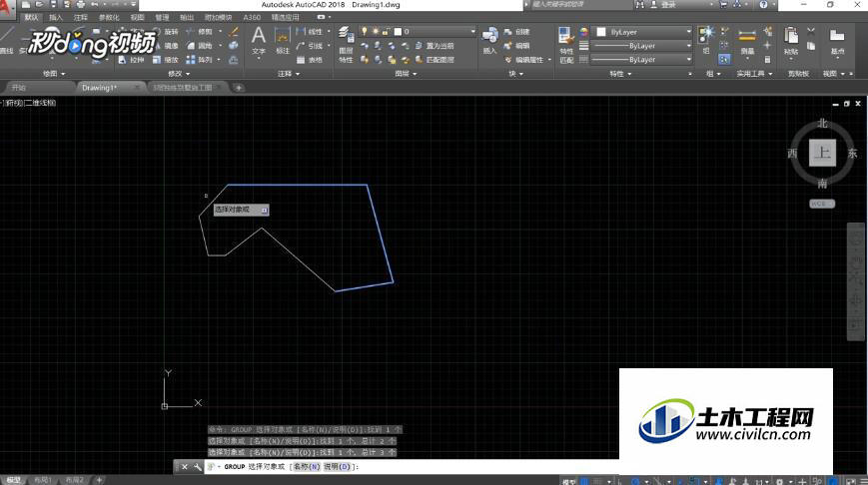
Task: Open the ByLayer linetype dropdown (third row)
Action: [642, 60]
